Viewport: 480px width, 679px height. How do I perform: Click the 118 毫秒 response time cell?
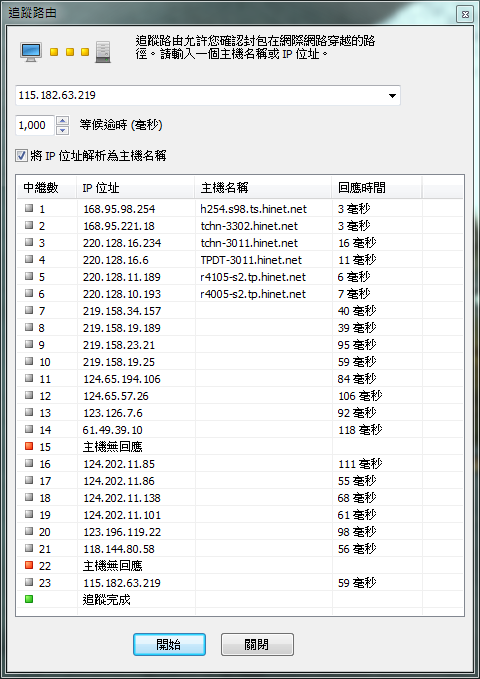click(360, 430)
